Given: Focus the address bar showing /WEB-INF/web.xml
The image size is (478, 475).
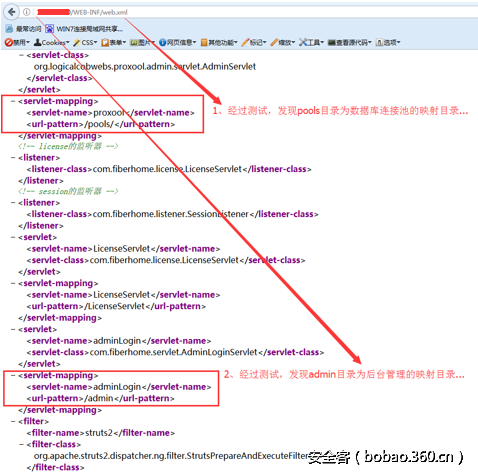Looking at the screenshot, I should (257, 12).
